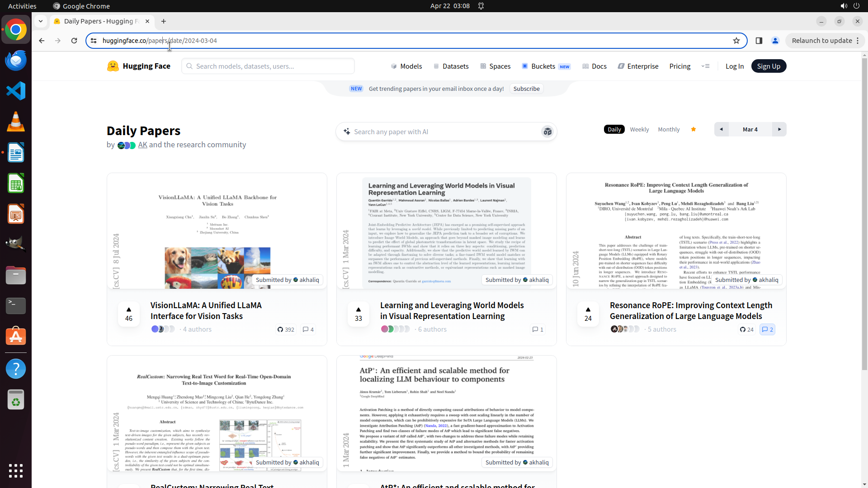Click the star trending filter icon
Screen dimensions: 868x488
click(x=693, y=129)
